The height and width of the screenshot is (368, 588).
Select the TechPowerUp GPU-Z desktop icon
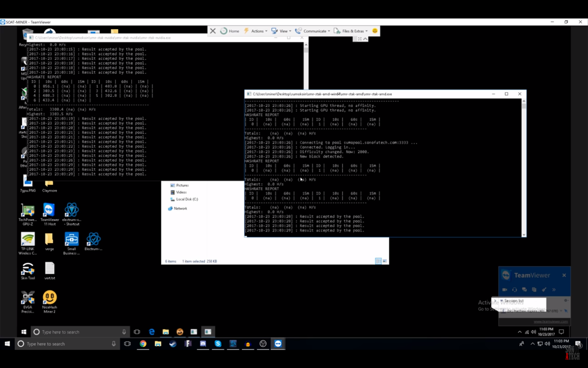(x=28, y=214)
